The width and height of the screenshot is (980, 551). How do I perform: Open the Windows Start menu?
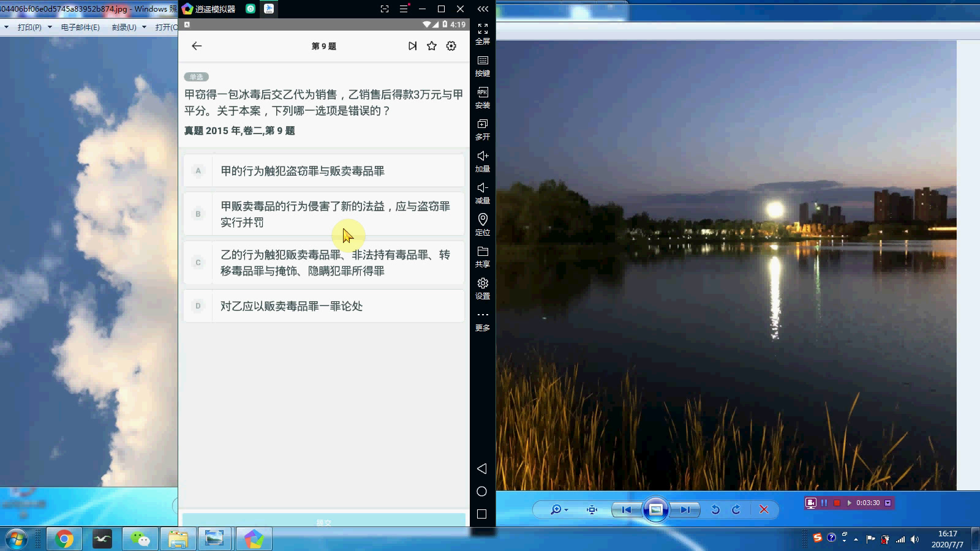click(17, 539)
